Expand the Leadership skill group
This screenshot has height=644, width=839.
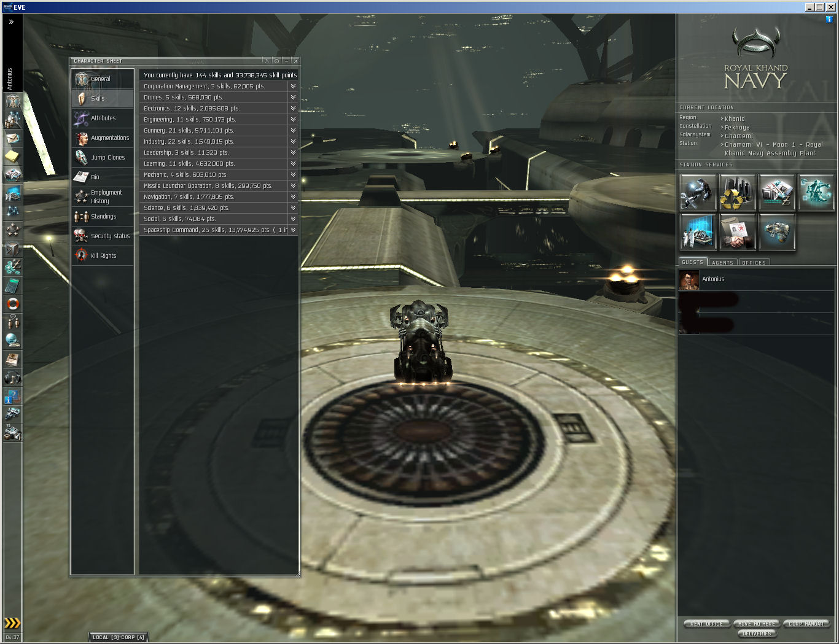click(293, 153)
